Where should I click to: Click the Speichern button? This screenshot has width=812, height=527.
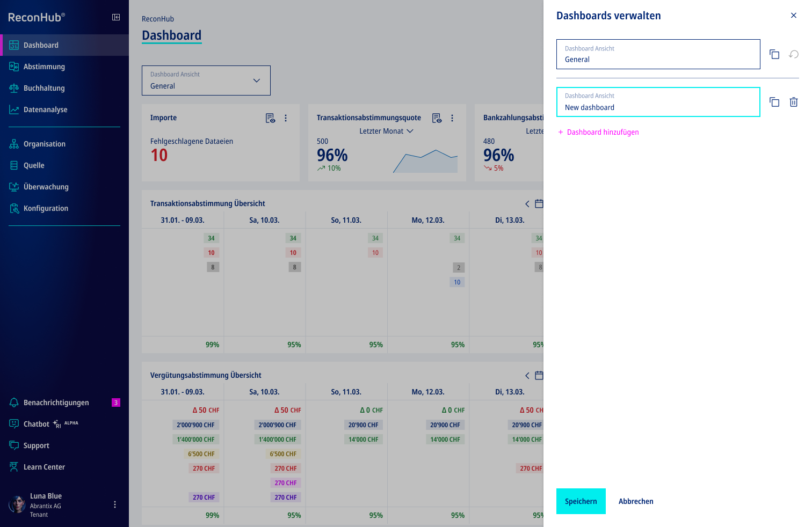(x=581, y=501)
